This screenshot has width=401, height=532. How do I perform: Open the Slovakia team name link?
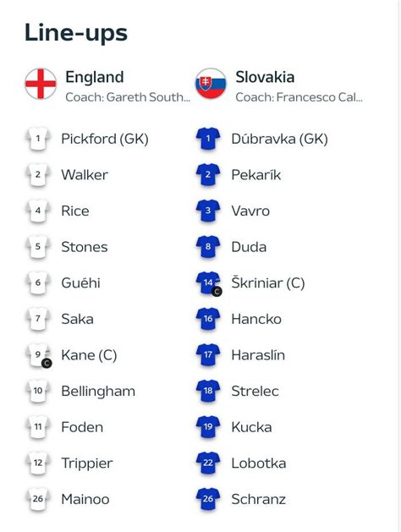(x=265, y=77)
